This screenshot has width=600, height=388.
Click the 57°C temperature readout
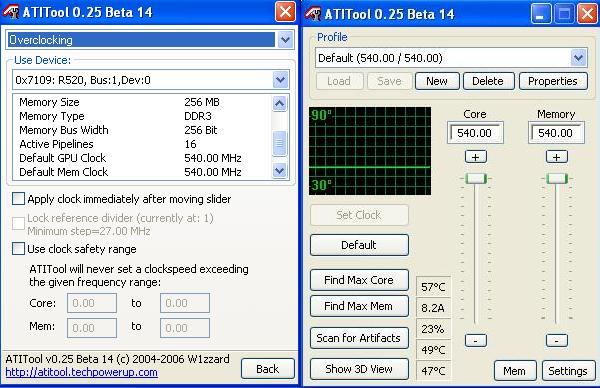pyautogui.click(x=433, y=287)
